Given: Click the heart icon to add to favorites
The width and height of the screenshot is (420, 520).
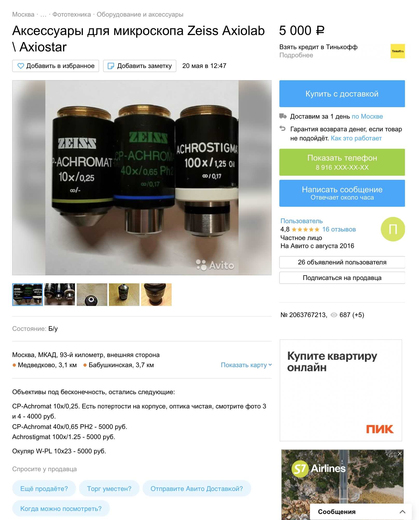Looking at the screenshot, I should click(x=20, y=66).
